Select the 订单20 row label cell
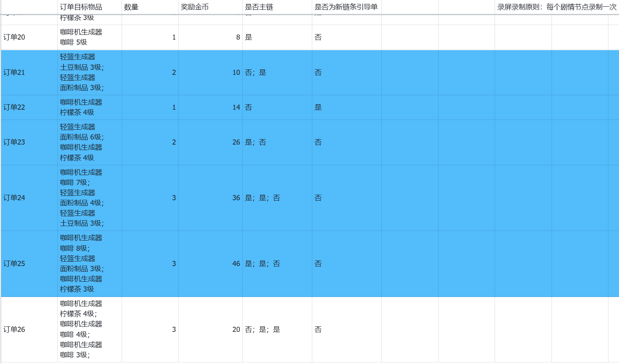This screenshot has height=364, width=619. [29, 37]
